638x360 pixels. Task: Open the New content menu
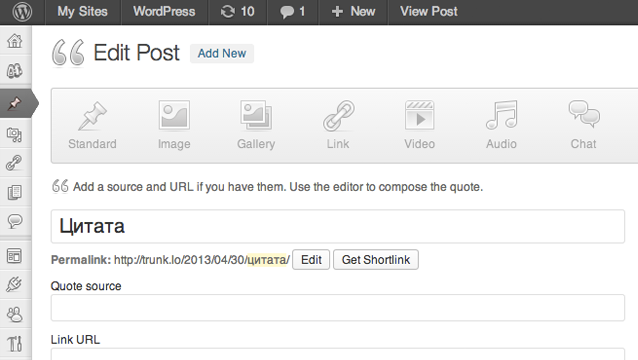(353, 11)
